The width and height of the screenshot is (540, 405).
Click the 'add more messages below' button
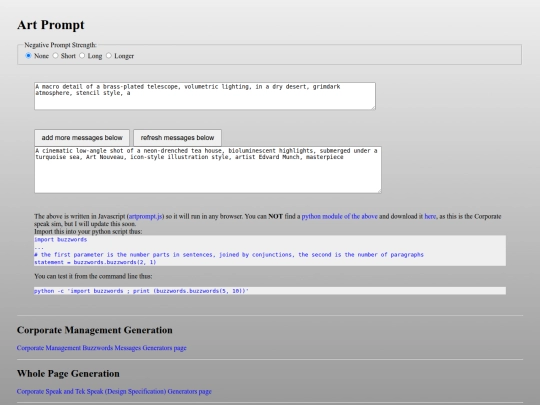pyautogui.click(x=82, y=138)
